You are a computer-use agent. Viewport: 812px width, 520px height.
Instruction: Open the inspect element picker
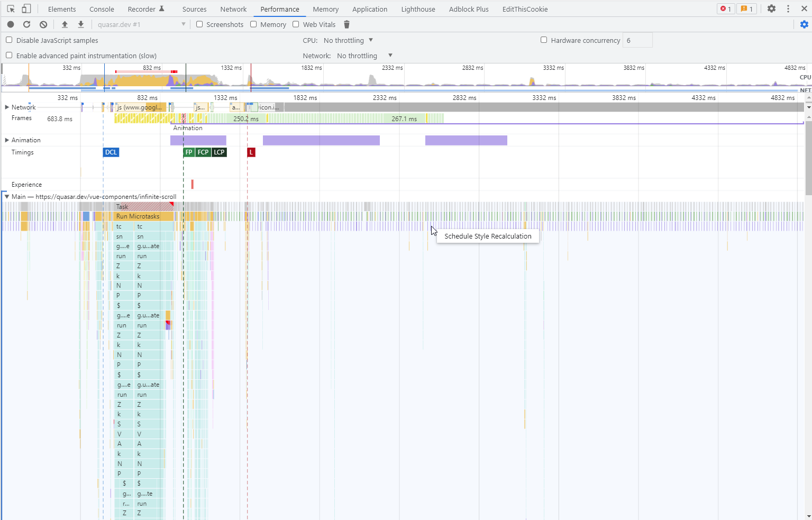[10, 8]
